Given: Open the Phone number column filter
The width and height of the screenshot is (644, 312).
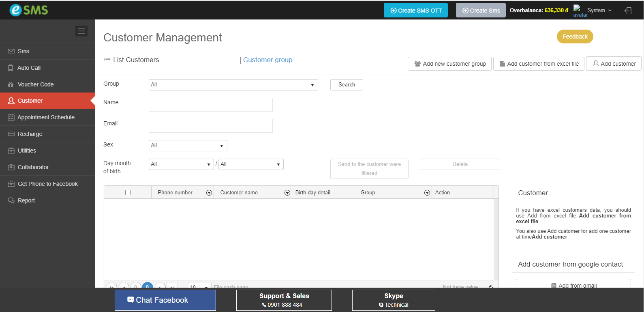Looking at the screenshot, I should click(x=209, y=193).
